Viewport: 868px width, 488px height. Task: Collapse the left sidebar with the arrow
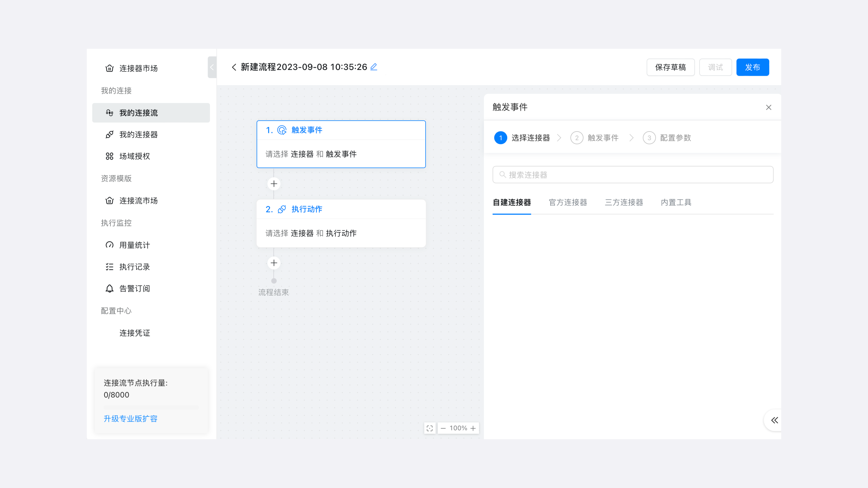click(212, 67)
